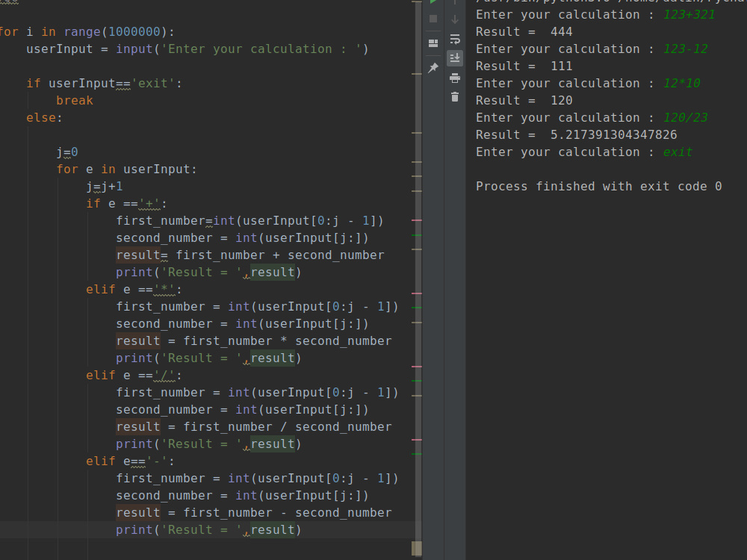The width and height of the screenshot is (747, 560).
Task: Click console output 'Result = 444'
Action: point(524,32)
